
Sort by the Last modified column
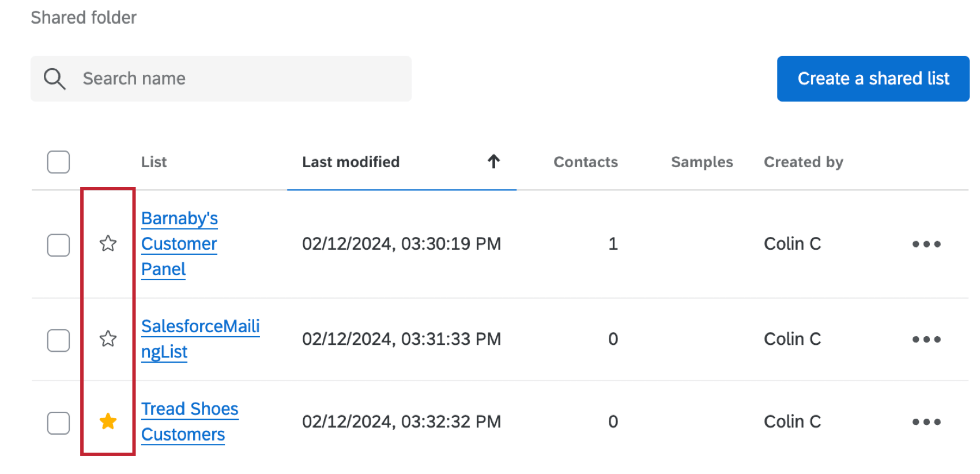coord(350,162)
